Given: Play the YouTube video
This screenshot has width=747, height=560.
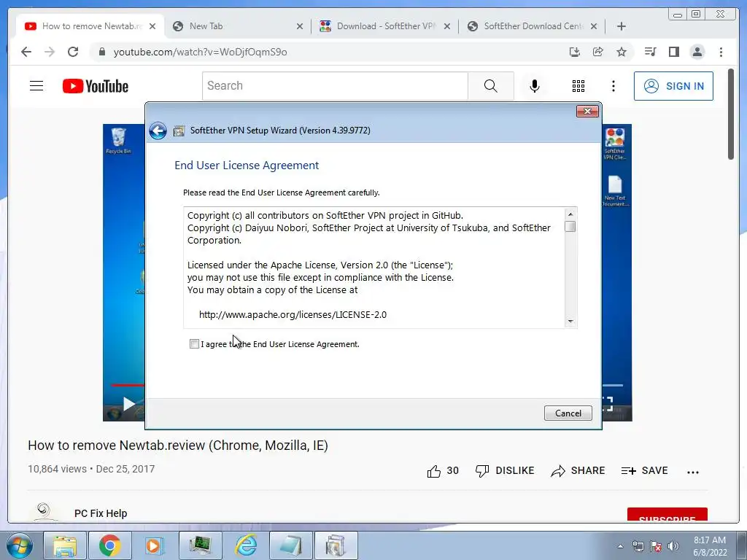Looking at the screenshot, I should pyautogui.click(x=129, y=404).
